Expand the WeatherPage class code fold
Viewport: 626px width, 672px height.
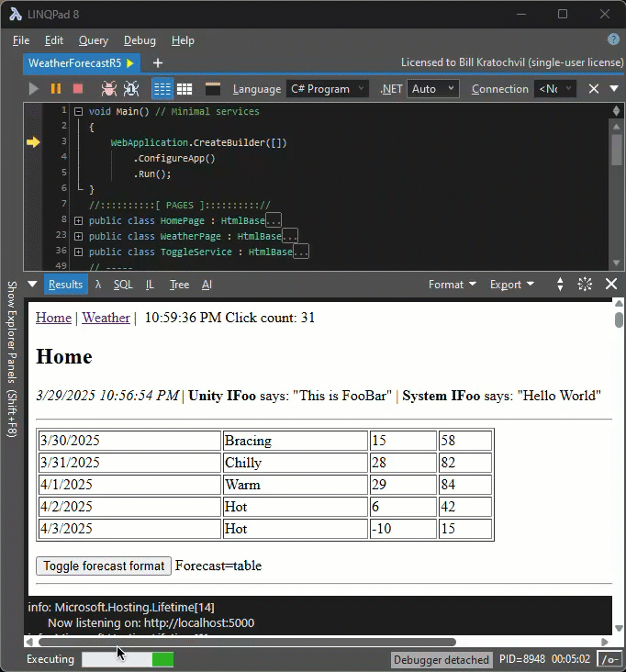(78, 236)
